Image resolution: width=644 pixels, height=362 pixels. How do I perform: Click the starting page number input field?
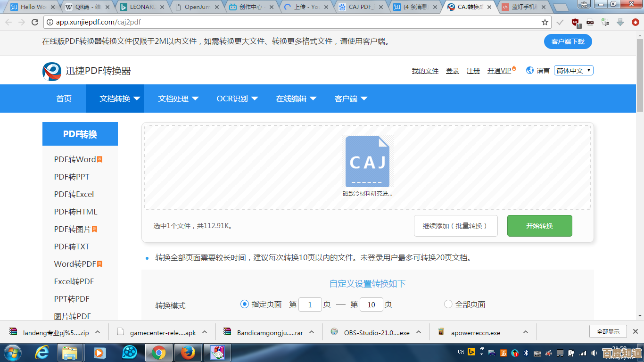310,304
